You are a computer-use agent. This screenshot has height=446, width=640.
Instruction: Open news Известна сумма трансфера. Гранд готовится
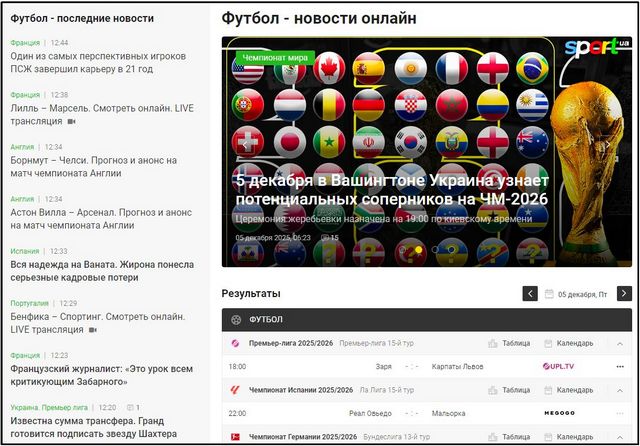pyautogui.click(x=93, y=427)
